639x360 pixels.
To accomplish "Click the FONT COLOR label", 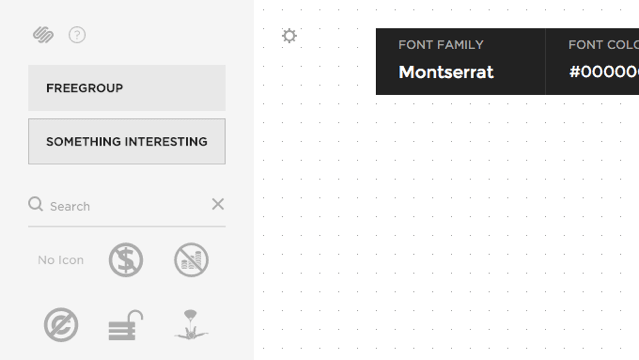I will click(x=604, y=45).
